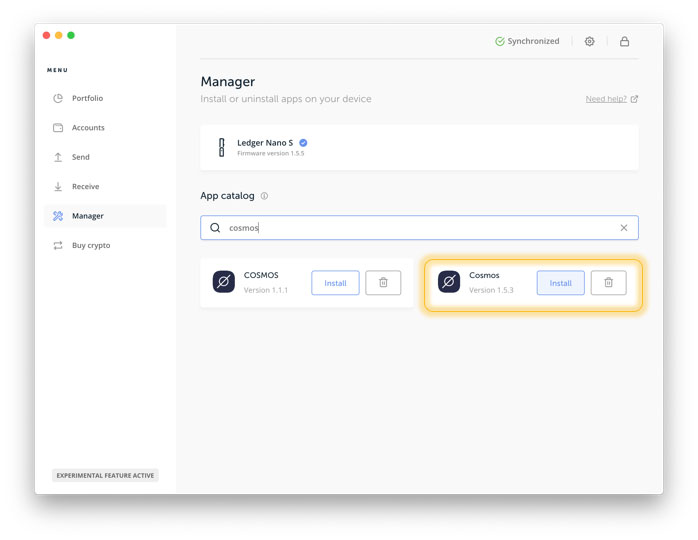The width and height of the screenshot is (698, 540).
Task: Open the Manager menu entry
Action: (x=105, y=216)
